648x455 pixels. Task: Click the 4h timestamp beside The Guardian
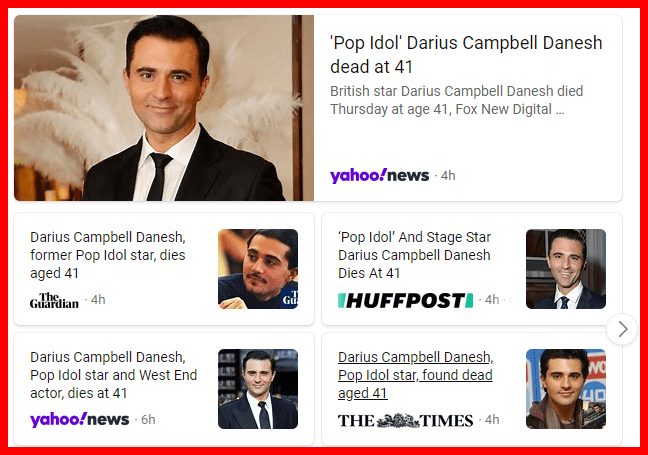pos(98,300)
